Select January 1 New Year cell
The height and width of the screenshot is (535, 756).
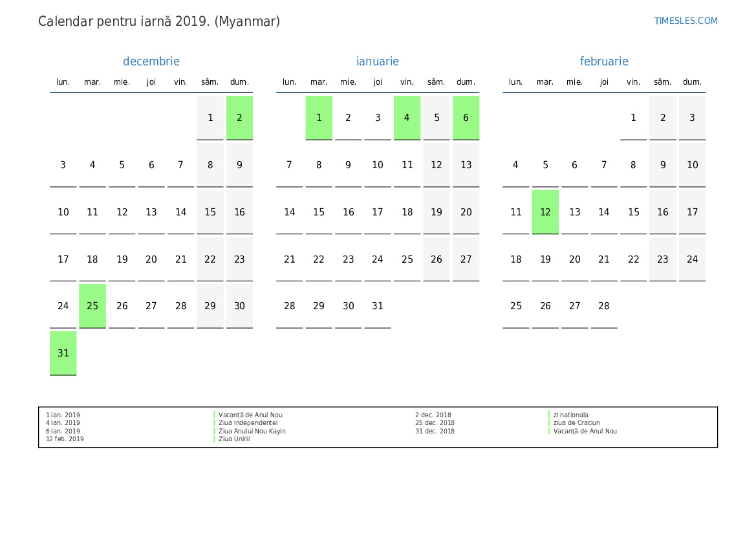point(319,118)
